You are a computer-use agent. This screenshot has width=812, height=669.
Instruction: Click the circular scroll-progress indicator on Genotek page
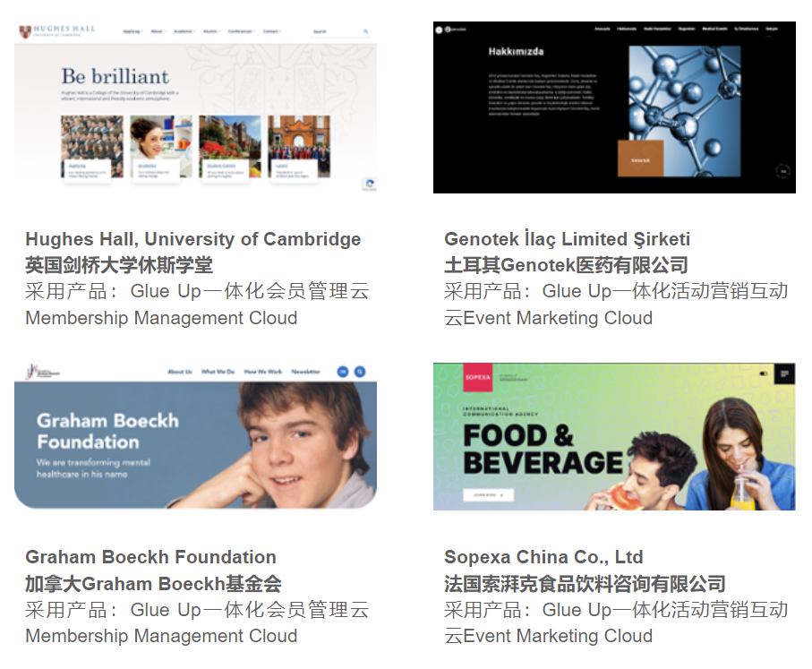[782, 171]
